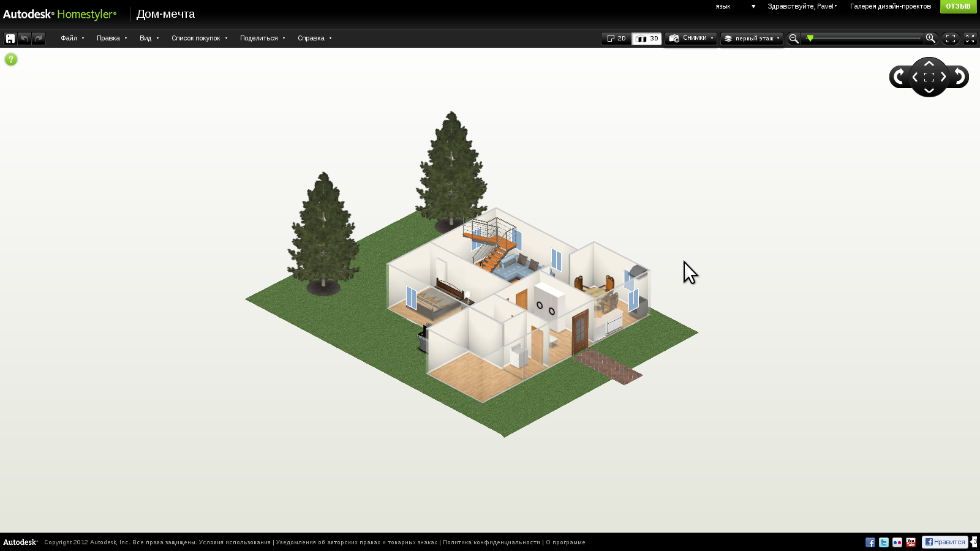Open the первый этаж floor selector
The height and width of the screenshot is (551, 980).
pyautogui.click(x=752, y=39)
